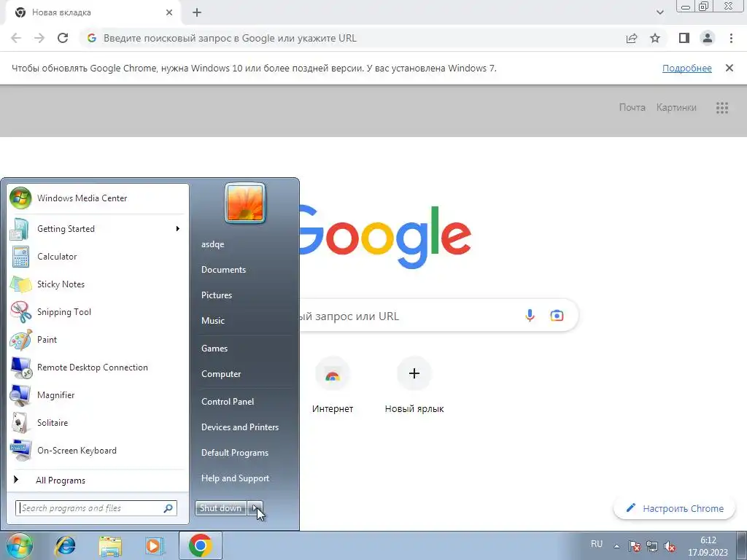
Task: Open Paint from the Start menu
Action: pos(98,340)
